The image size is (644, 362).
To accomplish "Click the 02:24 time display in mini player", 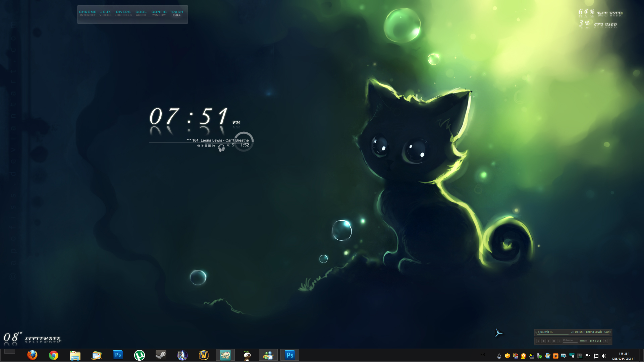I will click(595, 341).
